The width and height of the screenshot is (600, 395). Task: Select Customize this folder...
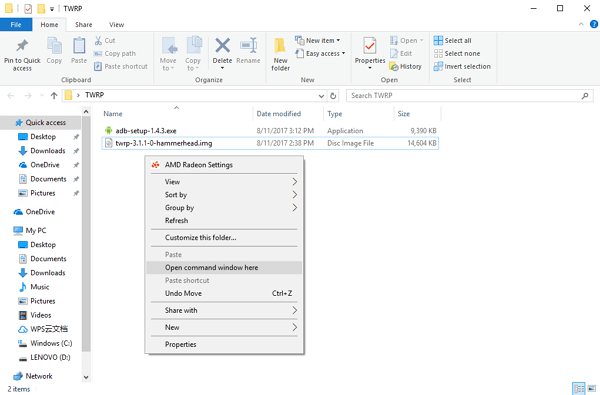[x=224, y=238]
